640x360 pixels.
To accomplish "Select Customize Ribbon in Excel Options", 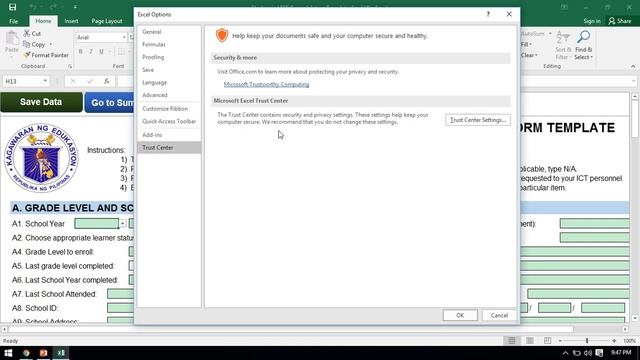I will click(x=169, y=109).
